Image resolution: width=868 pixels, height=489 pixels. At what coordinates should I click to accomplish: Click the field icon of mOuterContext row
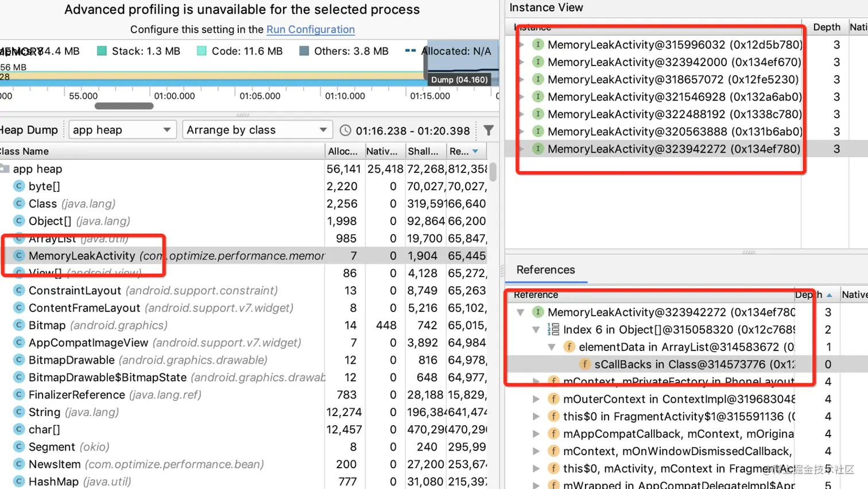tap(553, 399)
